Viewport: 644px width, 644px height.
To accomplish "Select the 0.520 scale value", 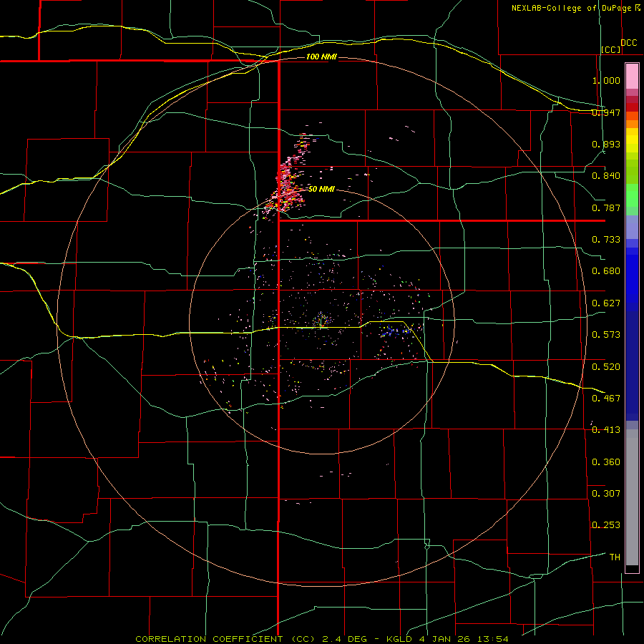I will point(606,366).
